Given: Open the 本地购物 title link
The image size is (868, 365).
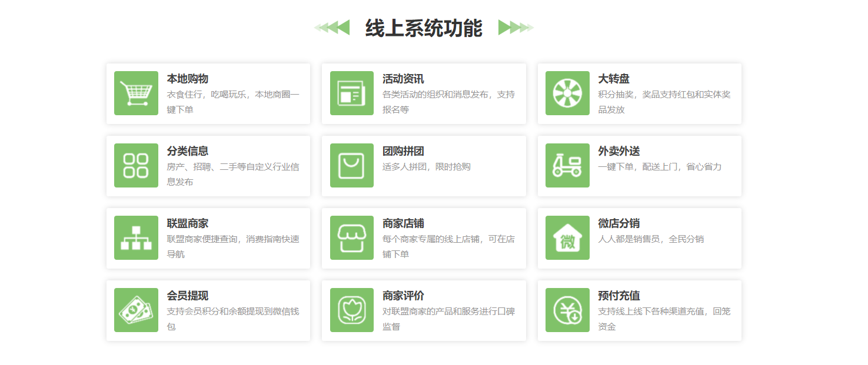Looking at the screenshot, I should 187,79.
